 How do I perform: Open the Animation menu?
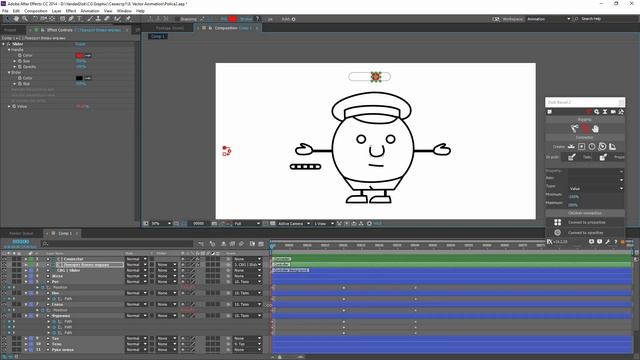[90, 11]
